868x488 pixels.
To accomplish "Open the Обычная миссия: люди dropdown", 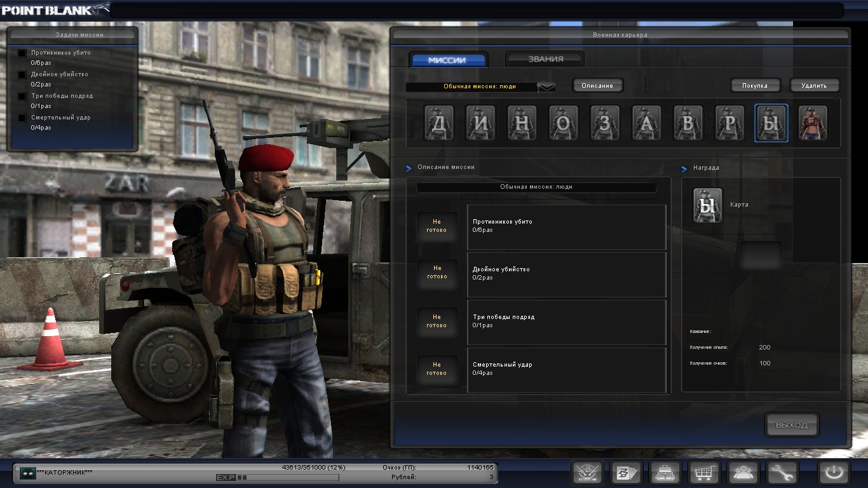I will (x=480, y=86).
